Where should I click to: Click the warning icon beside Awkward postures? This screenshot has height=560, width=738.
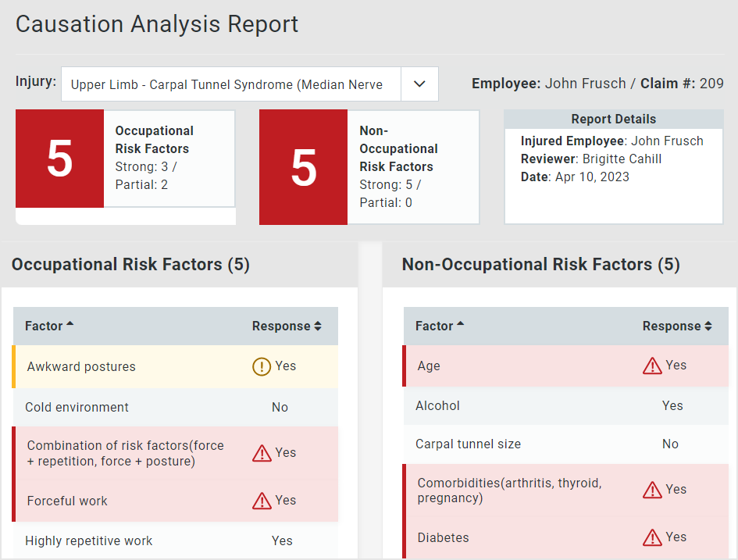pos(262,366)
